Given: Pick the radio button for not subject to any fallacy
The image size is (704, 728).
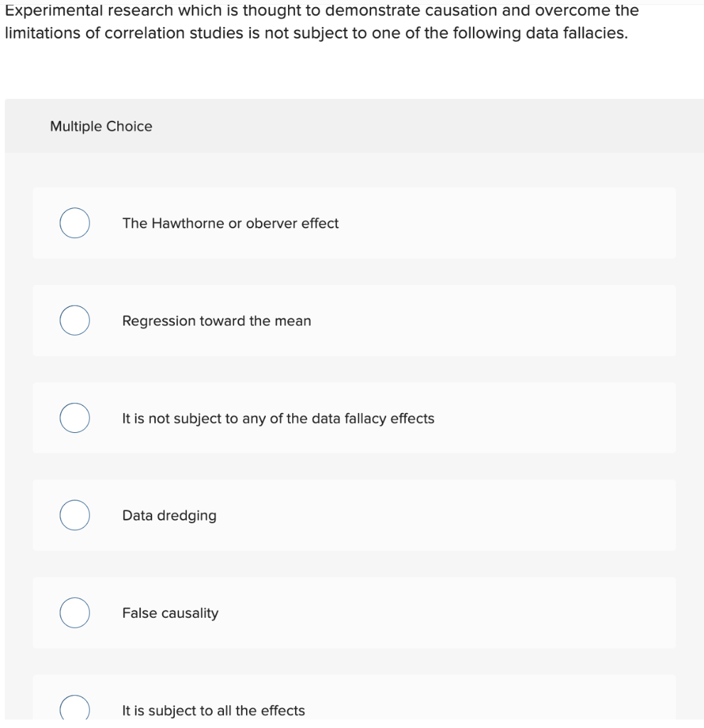Looking at the screenshot, I should [75, 418].
